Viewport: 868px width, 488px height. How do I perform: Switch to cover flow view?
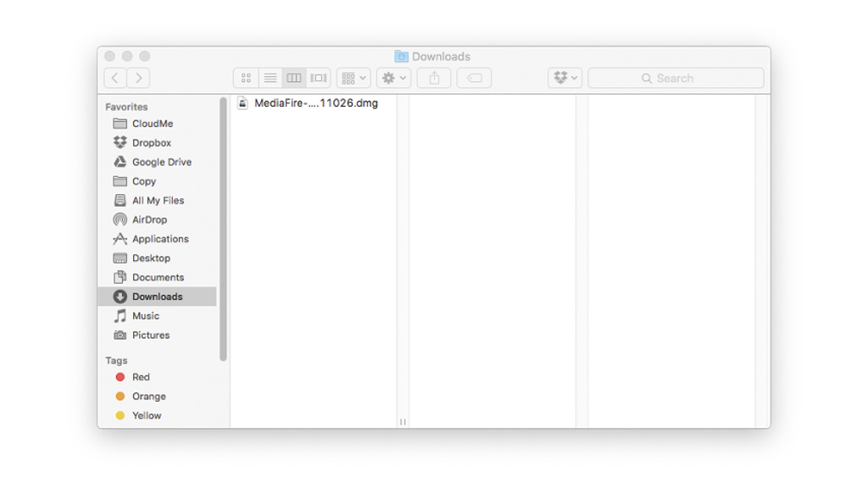(318, 78)
